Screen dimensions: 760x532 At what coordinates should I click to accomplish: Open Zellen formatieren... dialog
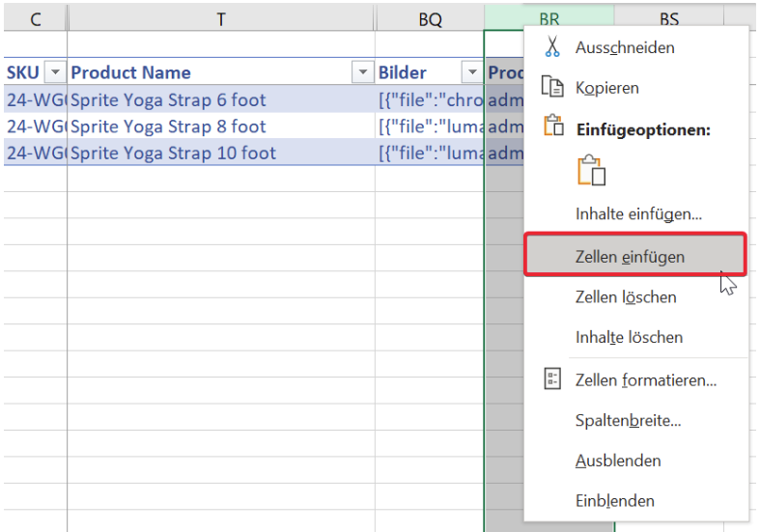pos(636,379)
